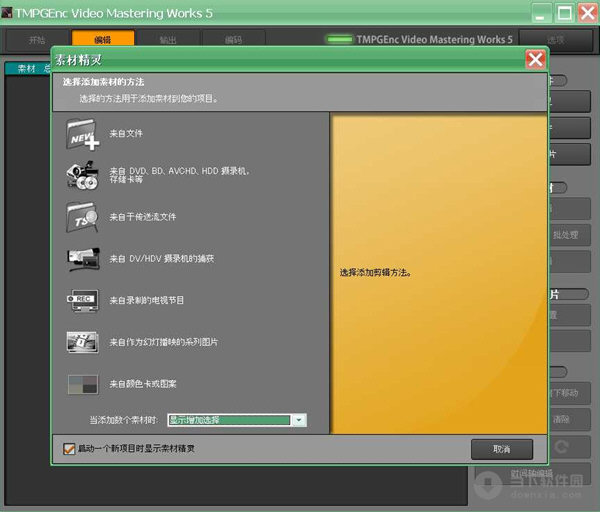Click the color card pattern icon

tap(83, 384)
